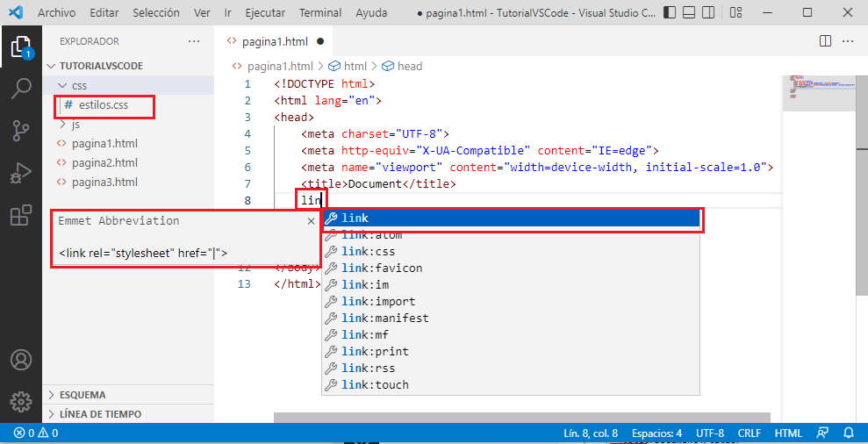
Task: Open the Ayuda menu
Action: click(371, 12)
